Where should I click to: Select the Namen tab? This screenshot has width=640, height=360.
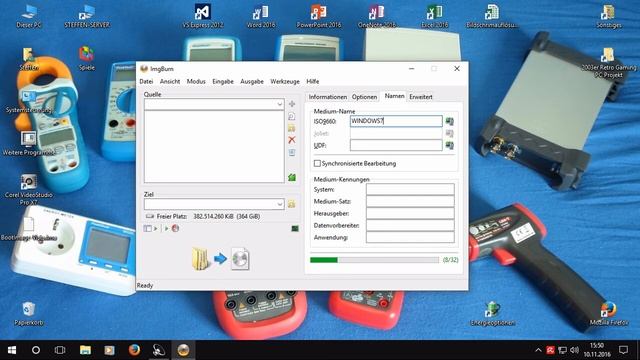[394, 96]
